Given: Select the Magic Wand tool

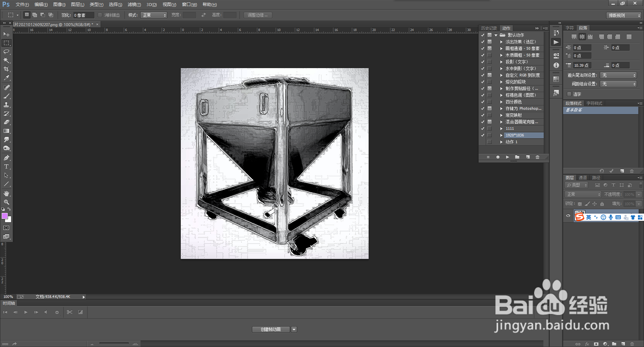Looking at the screenshot, I should point(6,60).
